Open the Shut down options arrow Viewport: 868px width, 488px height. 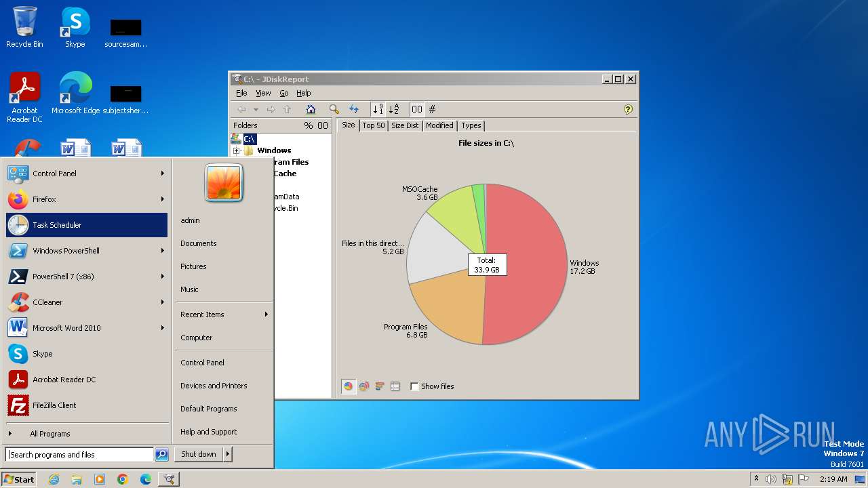[228, 454]
